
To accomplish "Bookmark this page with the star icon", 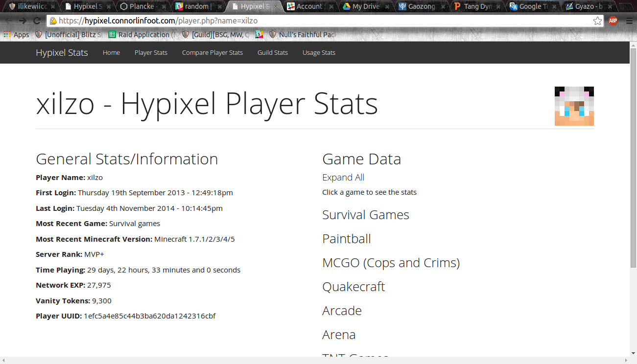I will click(597, 21).
